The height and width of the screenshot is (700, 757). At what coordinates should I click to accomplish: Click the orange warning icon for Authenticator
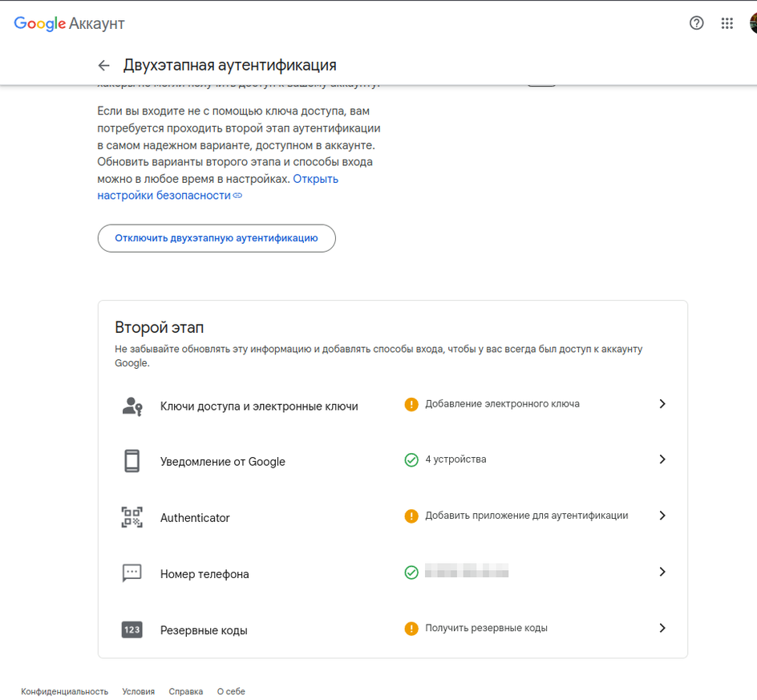[x=411, y=516]
